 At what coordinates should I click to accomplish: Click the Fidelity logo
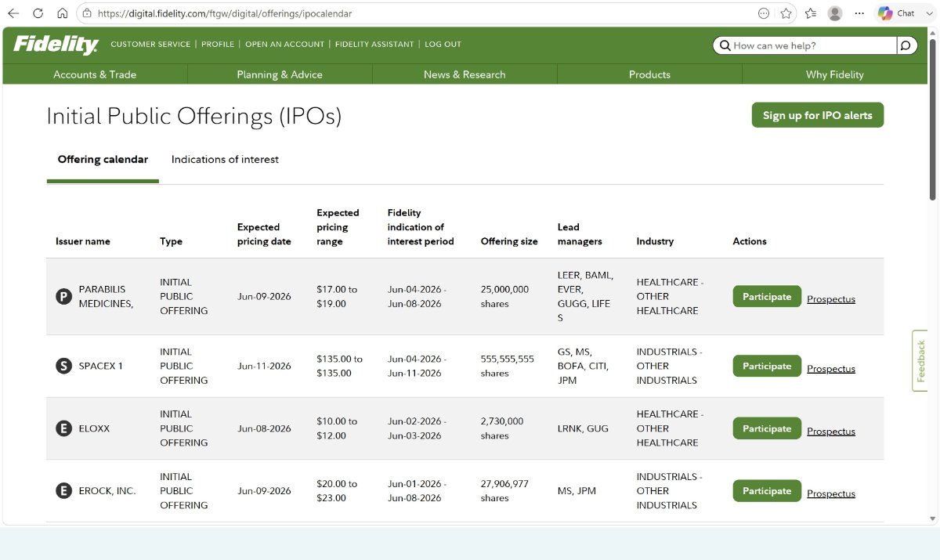tap(56, 45)
